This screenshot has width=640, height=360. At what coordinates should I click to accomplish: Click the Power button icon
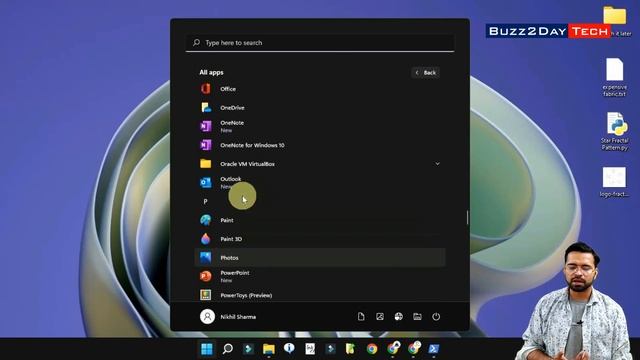pos(436,316)
